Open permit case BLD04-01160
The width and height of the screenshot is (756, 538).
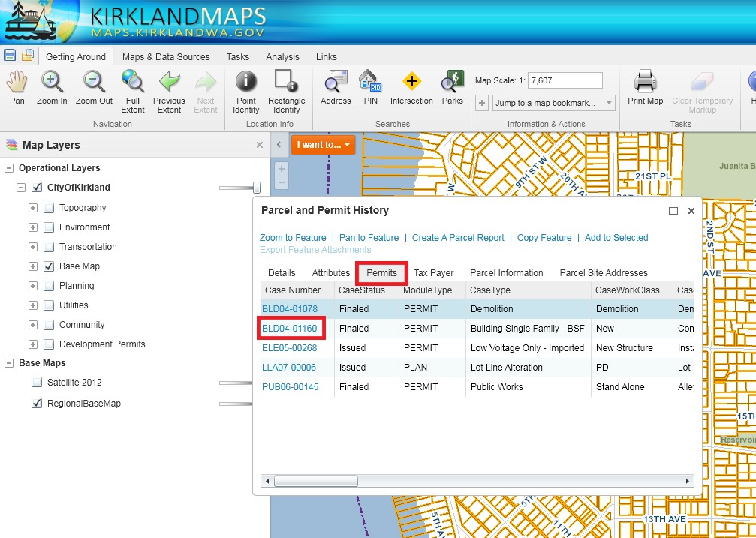tap(290, 329)
